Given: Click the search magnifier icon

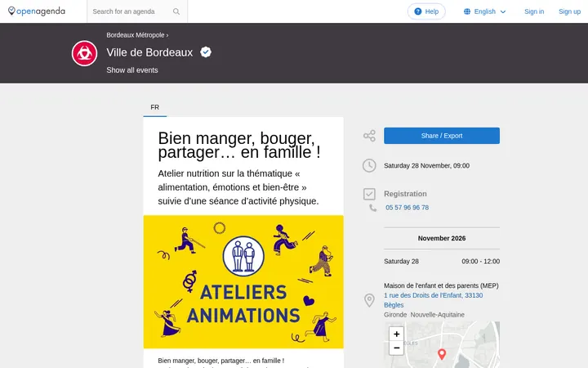Looking at the screenshot, I should click(176, 11).
